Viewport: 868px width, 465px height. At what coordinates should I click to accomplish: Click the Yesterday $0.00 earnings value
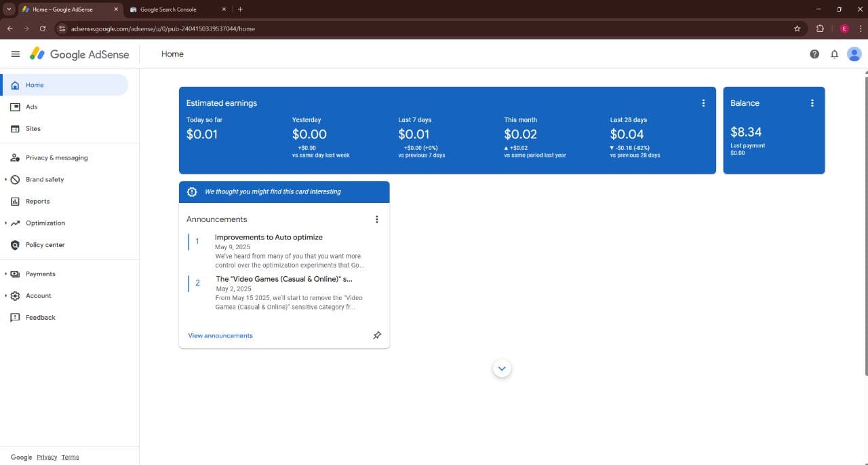click(x=309, y=134)
